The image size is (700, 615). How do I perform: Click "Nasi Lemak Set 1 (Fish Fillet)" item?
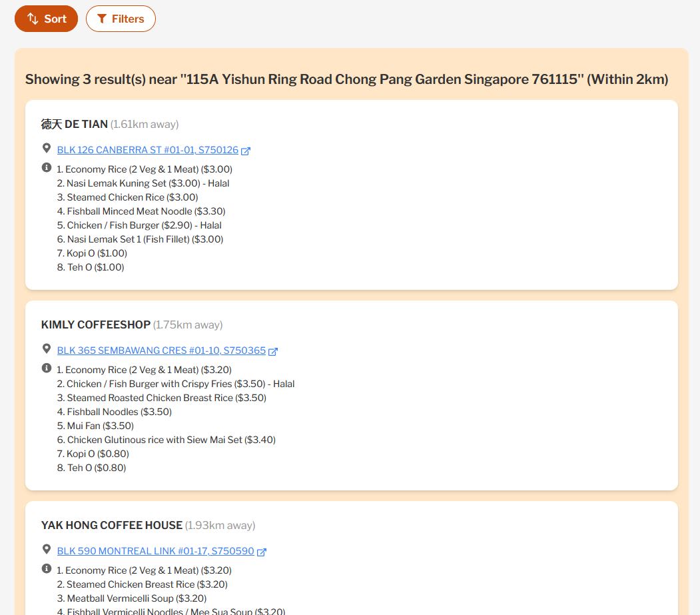click(140, 239)
